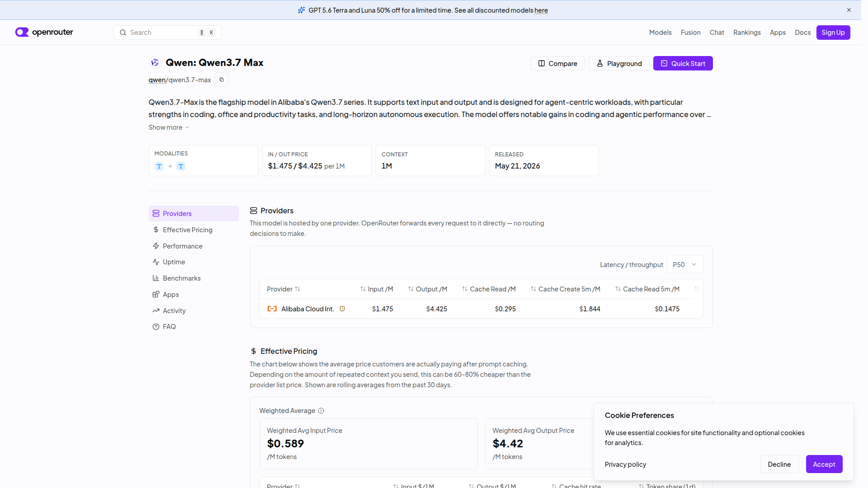Sort by Cache Create 5m /M column
The height and width of the screenshot is (488, 868).
click(x=566, y=289)
